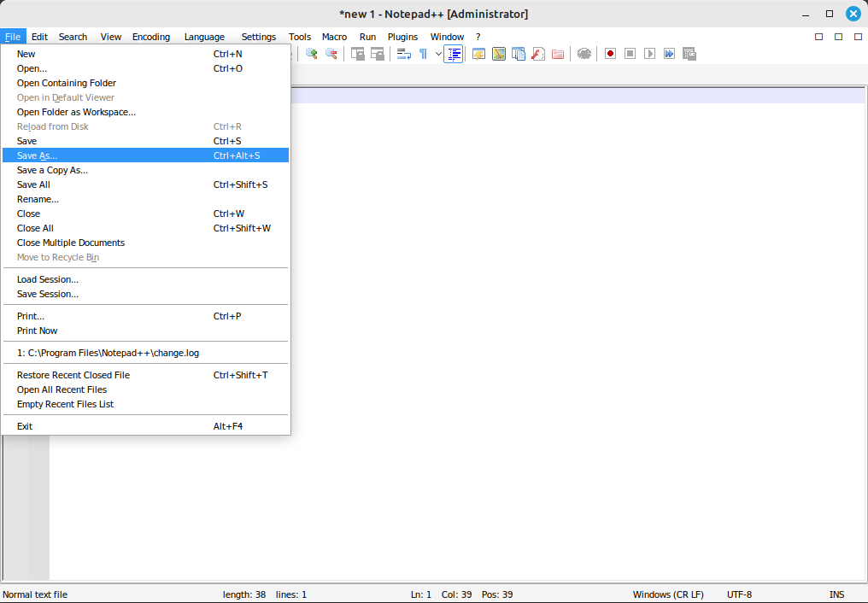Choose the Save menu entry

click(x=145, y=141)
